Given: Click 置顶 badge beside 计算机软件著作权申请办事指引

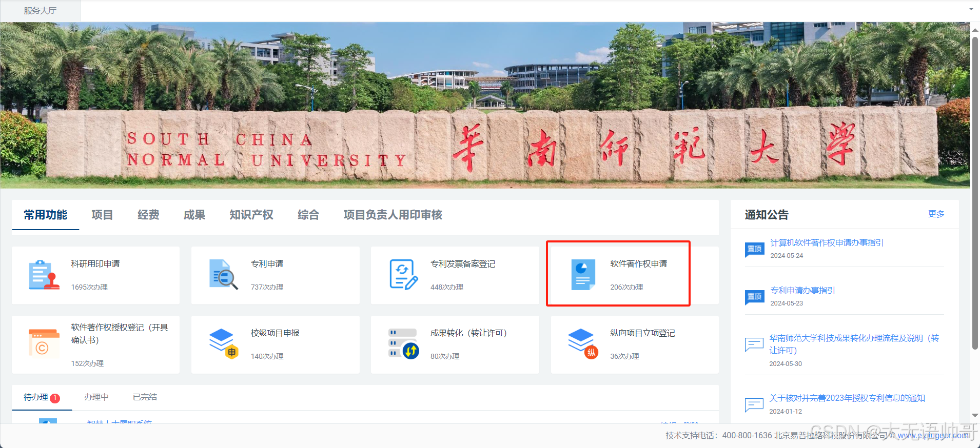Looking at the screenshot, I should [x=755, y=249].
